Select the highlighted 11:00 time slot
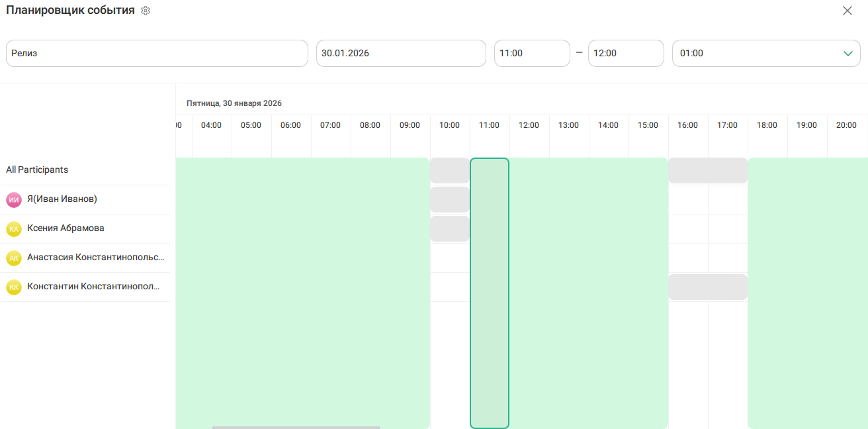The image size is (868, 429). pos(490,293)
